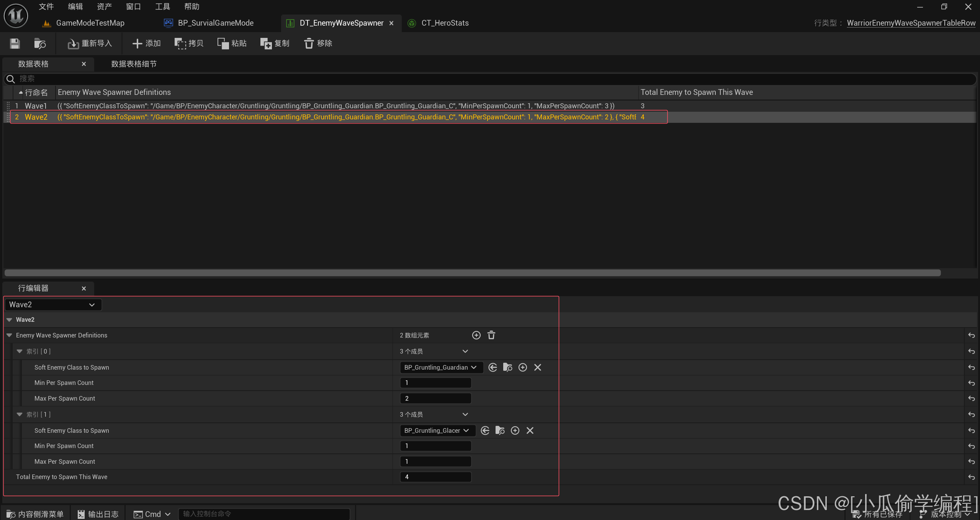Collapse Enemy Wave Spawner Definitions section
Viewport: 980px width, 520px height.
coord(9,335)
